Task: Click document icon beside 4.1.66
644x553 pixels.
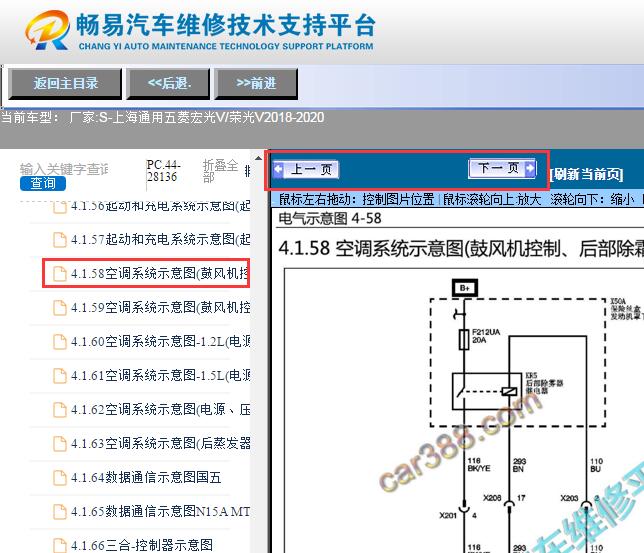Action: point(60,546)
